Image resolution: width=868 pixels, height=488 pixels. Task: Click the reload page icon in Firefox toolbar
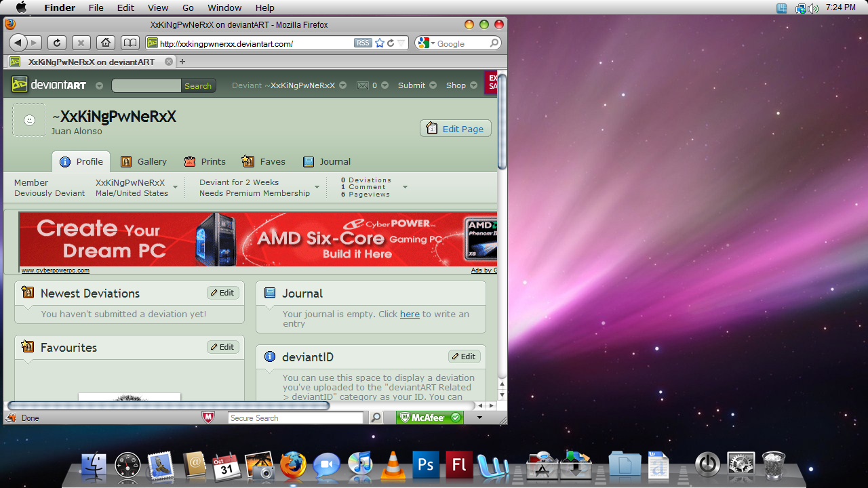click(x=57, y=42)
